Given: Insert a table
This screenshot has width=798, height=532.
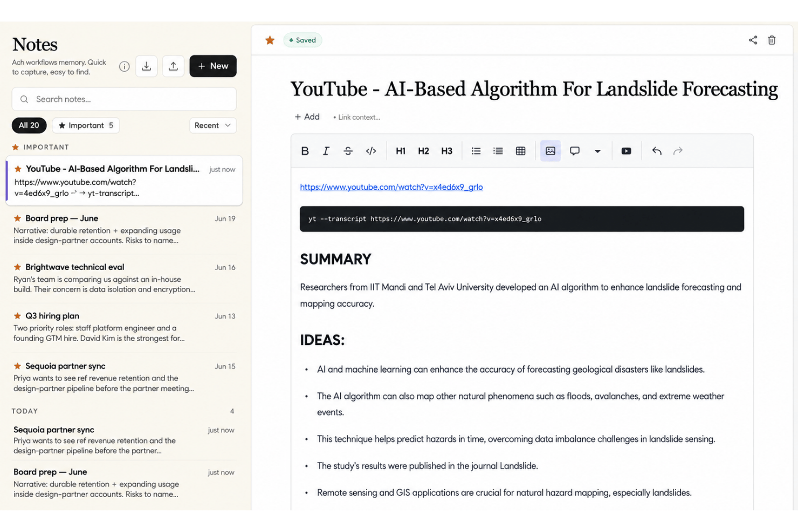Looking at the screenshot, I should point(521,151).
